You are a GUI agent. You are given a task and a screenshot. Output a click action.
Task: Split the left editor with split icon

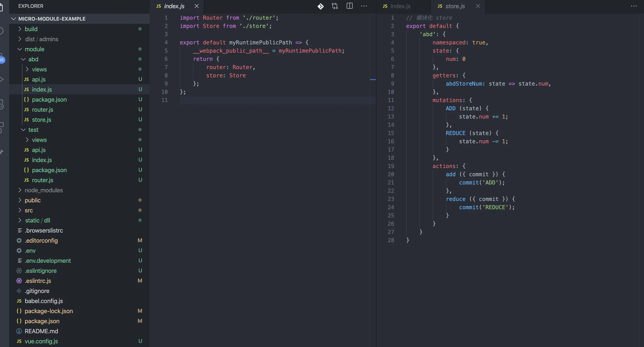349,6
